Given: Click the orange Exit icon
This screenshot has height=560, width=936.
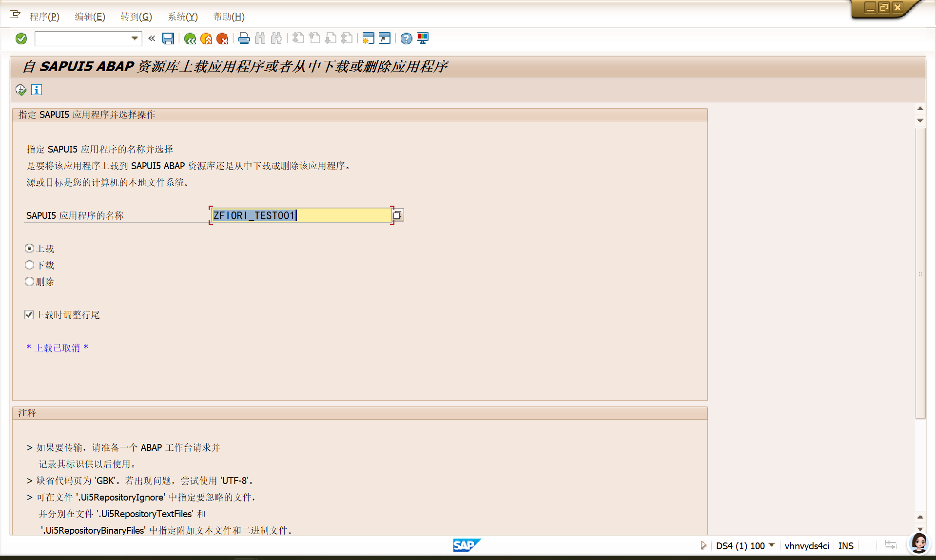Looking at the screenshot, I should pyautogui.click(x=206, y=39).
